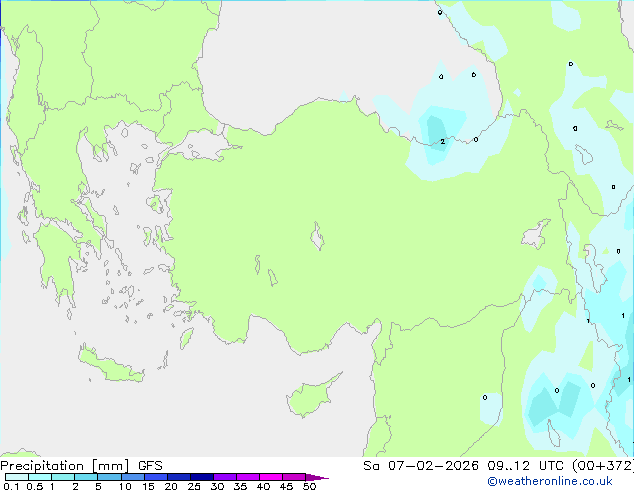Screen dimensions: 634x490
Task: Click the '2' precipitation value on the map
Action: click(443, 142)
